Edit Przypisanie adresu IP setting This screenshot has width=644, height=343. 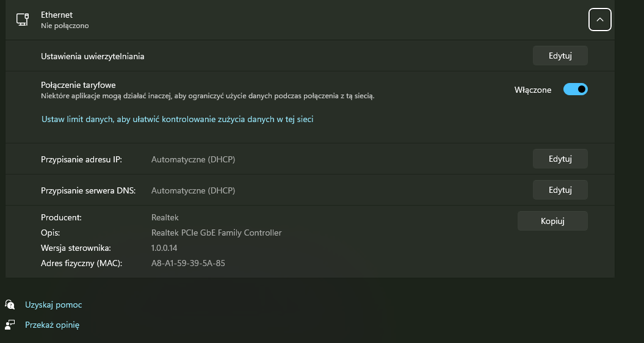coord(560,159)
